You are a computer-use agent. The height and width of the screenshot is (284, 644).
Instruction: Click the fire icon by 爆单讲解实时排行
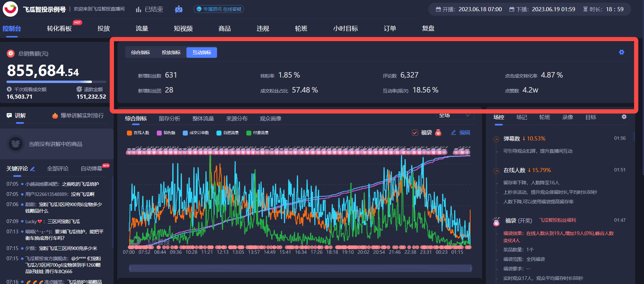tap(55, 116)
